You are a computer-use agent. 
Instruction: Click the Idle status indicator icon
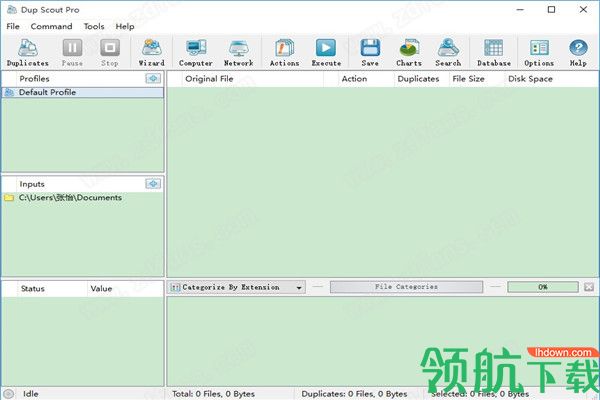click(x=8, y=393)
